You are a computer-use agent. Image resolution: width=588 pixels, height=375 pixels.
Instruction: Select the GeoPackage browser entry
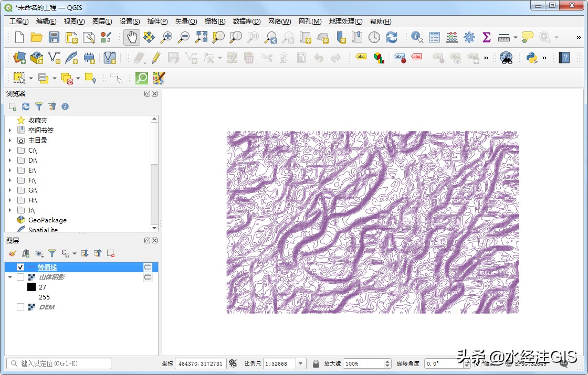[x=47, y=220]
